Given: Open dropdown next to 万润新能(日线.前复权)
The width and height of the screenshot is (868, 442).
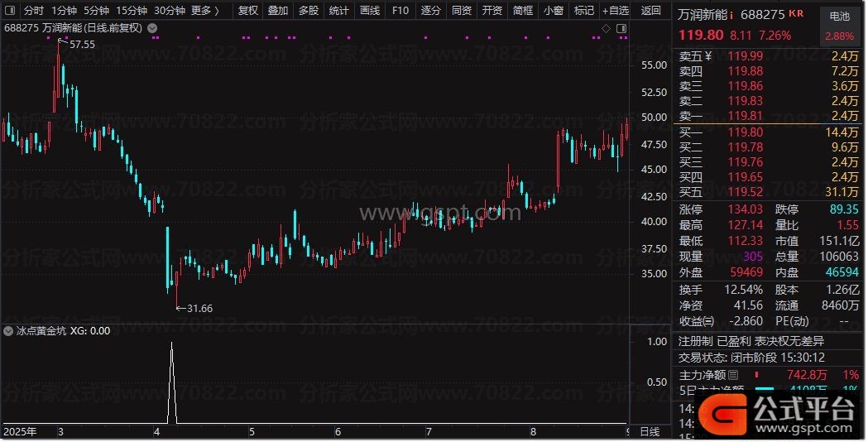Looking at the screenshot, I should coord(152,28).
